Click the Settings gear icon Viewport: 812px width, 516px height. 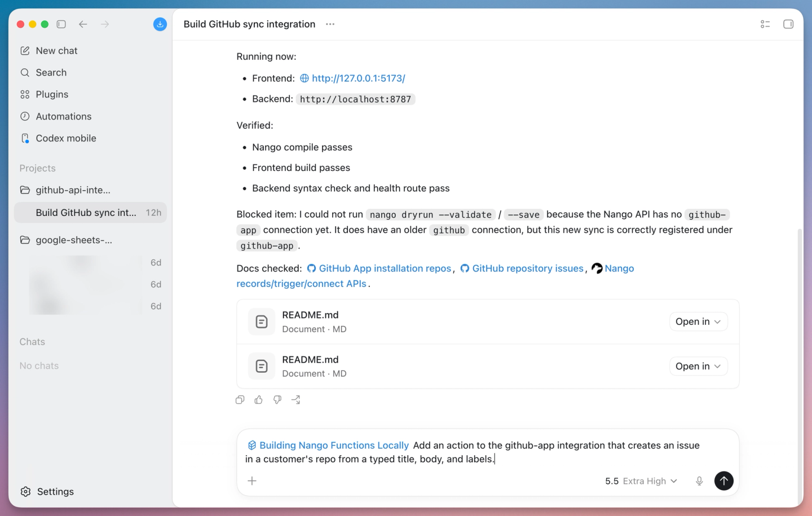pos(26,492)
